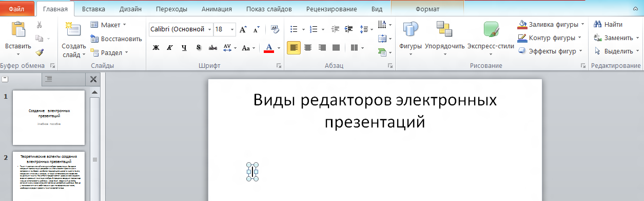Open change case Aa menu
Image resolution: width=644 pixels, height=201 pixels.
[x=248, y=48]
